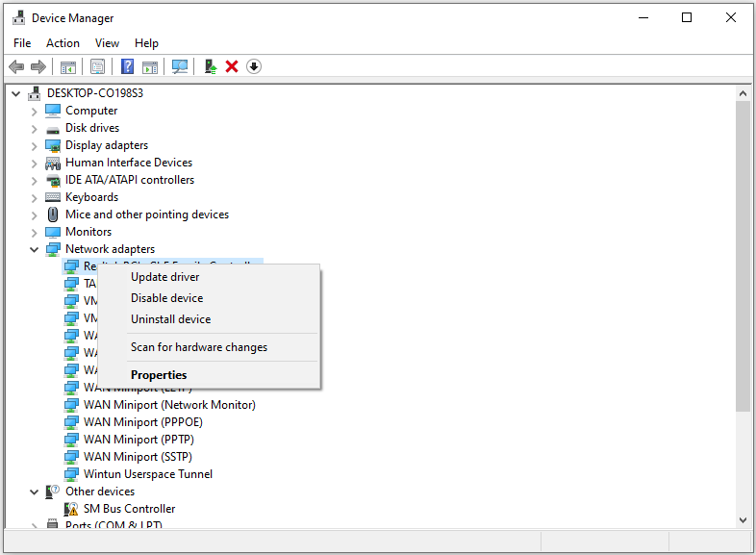Select WAN Miniport (Network Monitor)

[169, 405]
